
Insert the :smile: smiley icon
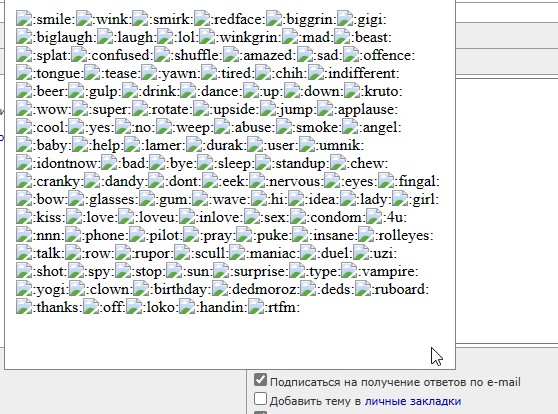coord(24,19)
